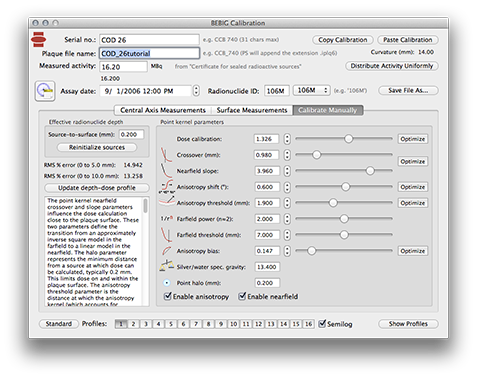Click Distribute Activity Uniformly button

pyautogui.click(x=392, y=66)
